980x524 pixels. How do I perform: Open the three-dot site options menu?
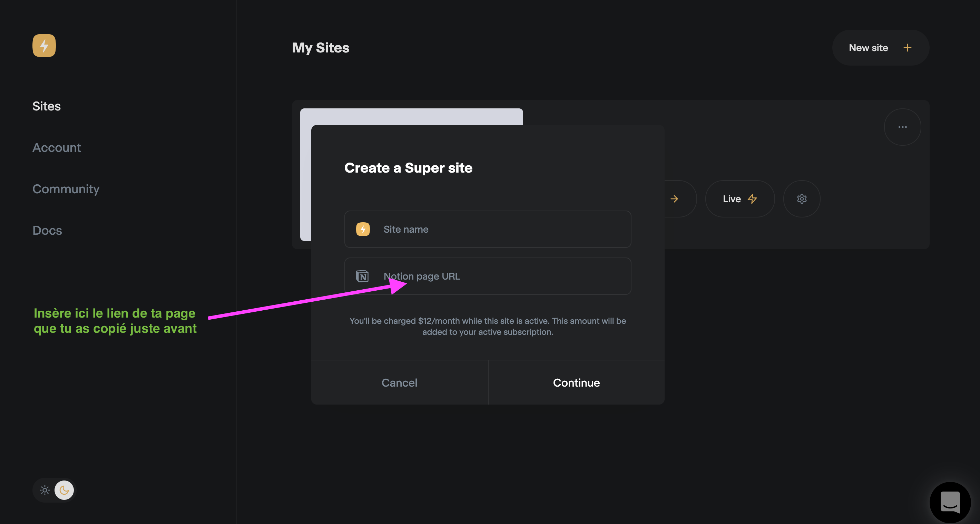pos(902,127)
